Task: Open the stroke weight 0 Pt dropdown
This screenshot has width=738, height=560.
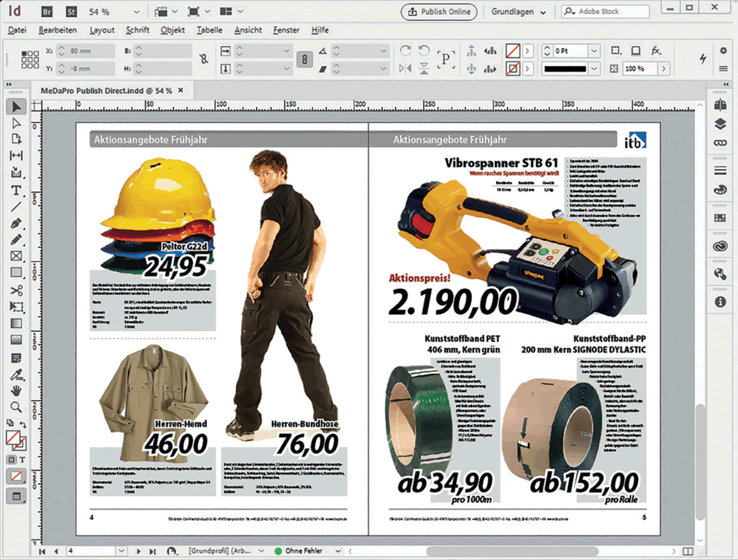Action: tap(594, 51)
